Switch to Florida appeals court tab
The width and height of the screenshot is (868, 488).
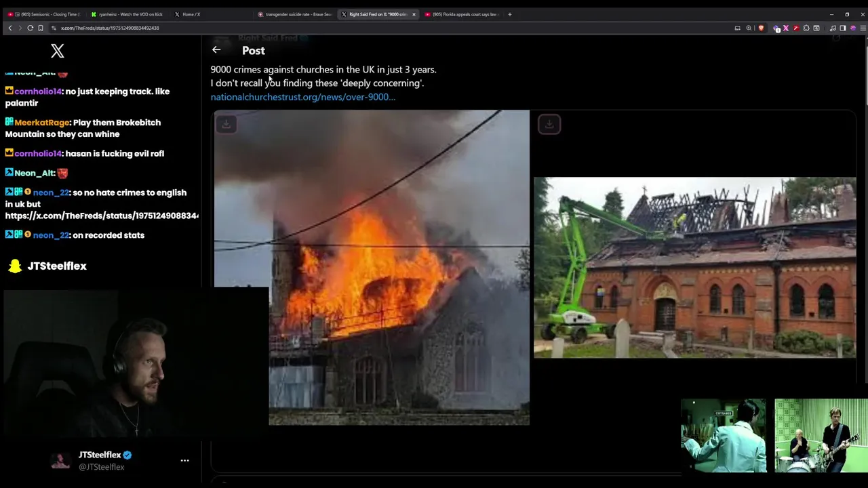[462, 14]
